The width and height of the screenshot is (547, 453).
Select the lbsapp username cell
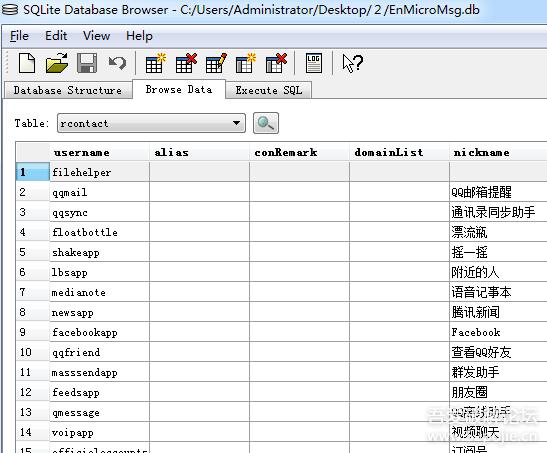99,272
